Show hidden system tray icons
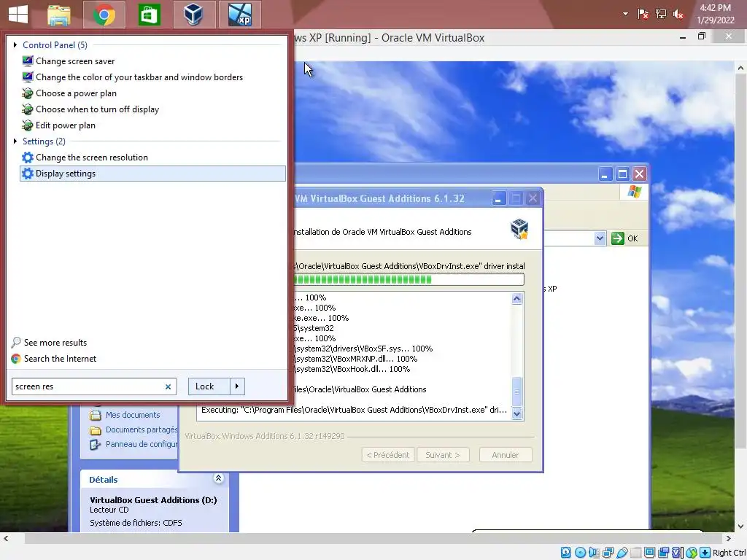 tap(625, 14)
